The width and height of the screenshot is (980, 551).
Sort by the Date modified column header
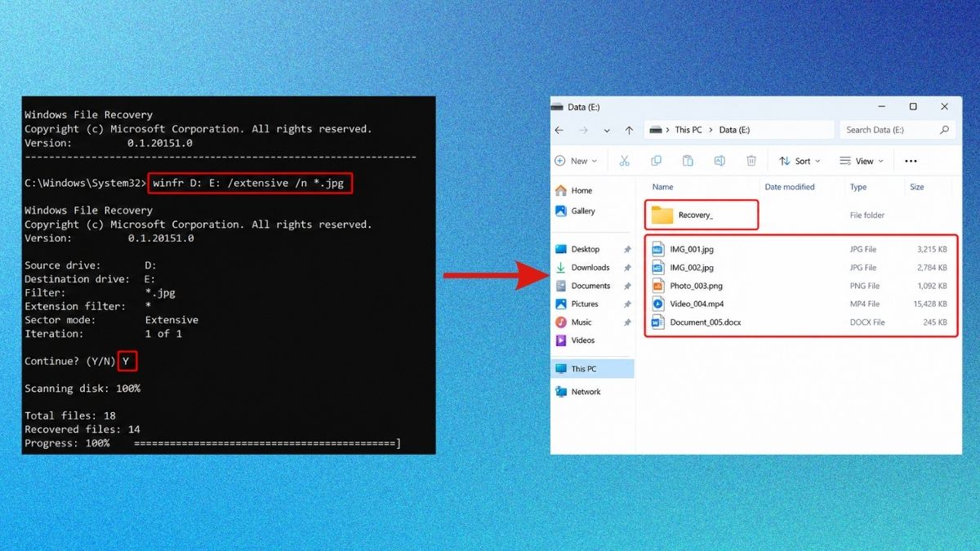(790, 187)
